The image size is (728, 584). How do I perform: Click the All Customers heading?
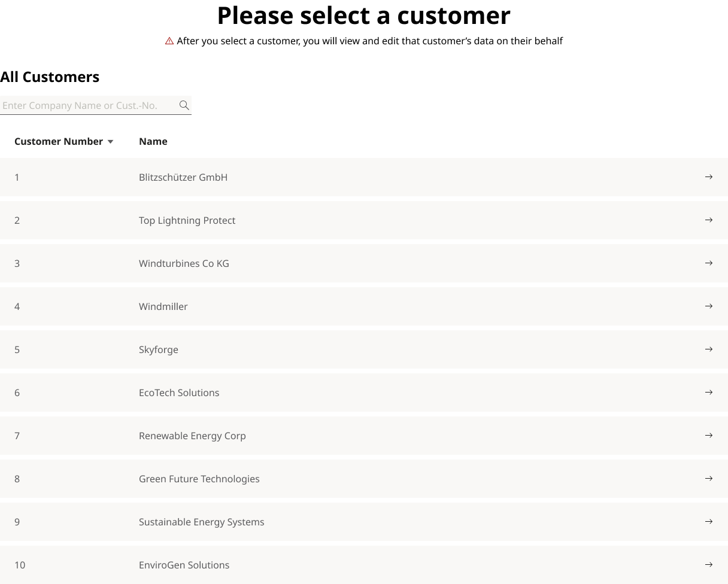pos(50,77)
